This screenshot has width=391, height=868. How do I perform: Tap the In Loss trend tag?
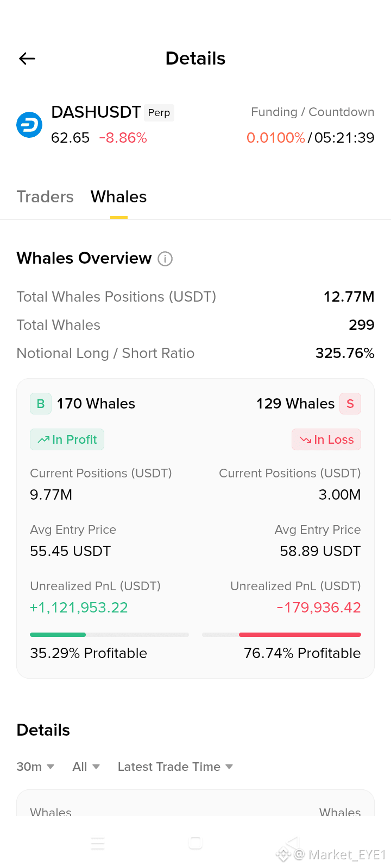tap(326, 439)
